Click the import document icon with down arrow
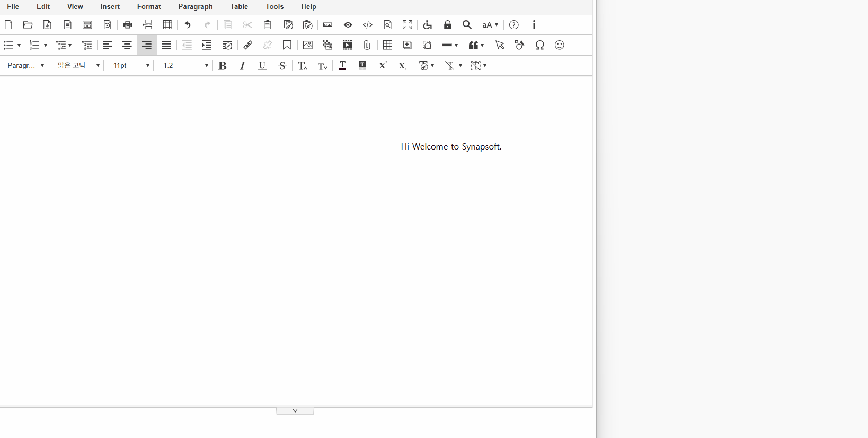Screen dimensions: 868x438 (x=48, y=25)
